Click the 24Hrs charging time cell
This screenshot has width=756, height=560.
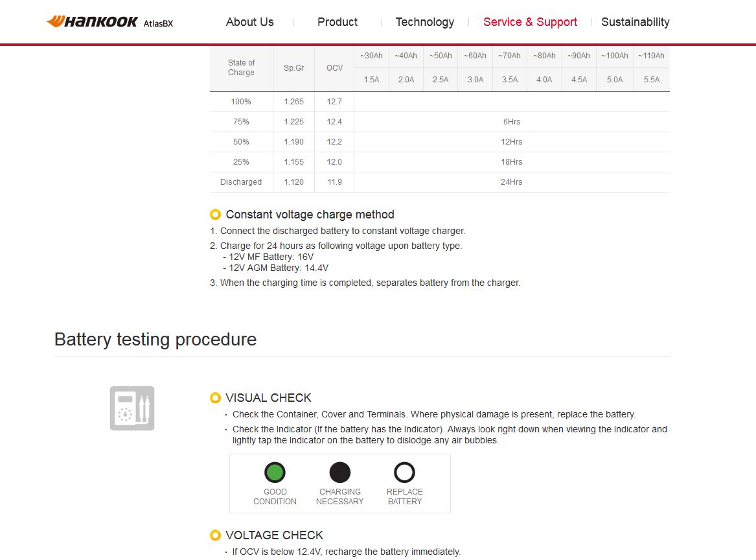pyautogui.click(x=512, y=182)
